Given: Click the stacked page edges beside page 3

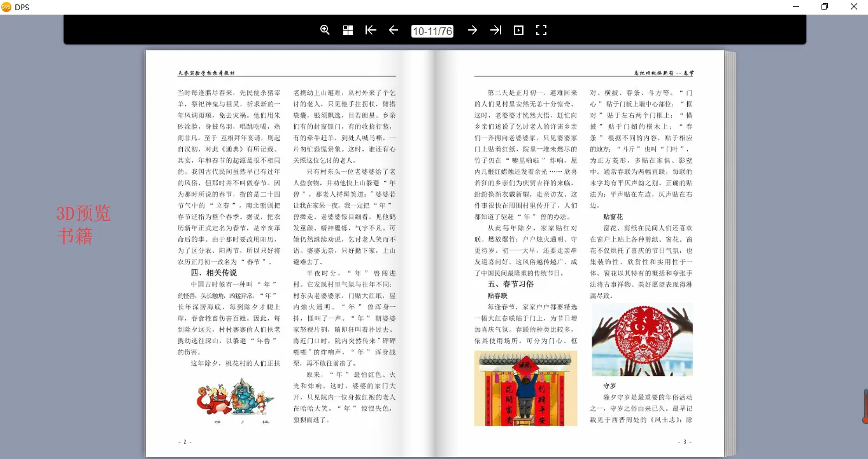Looking at the screenshot, I should pyautogui.click(x=730, y=253).
